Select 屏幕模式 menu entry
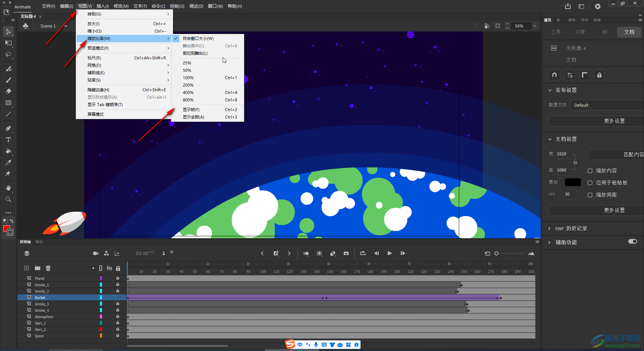This screenshot has width=644, height=351. 124,114
